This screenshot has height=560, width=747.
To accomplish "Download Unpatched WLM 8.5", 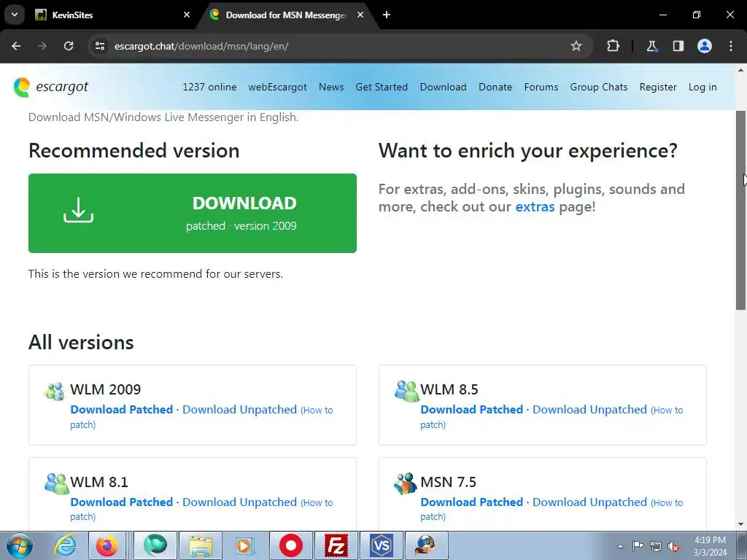I will click(x=589, y=410).
